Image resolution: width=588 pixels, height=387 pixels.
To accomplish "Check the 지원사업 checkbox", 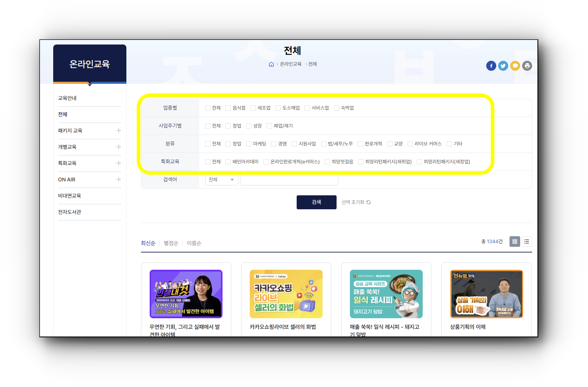I will [294, 144].
